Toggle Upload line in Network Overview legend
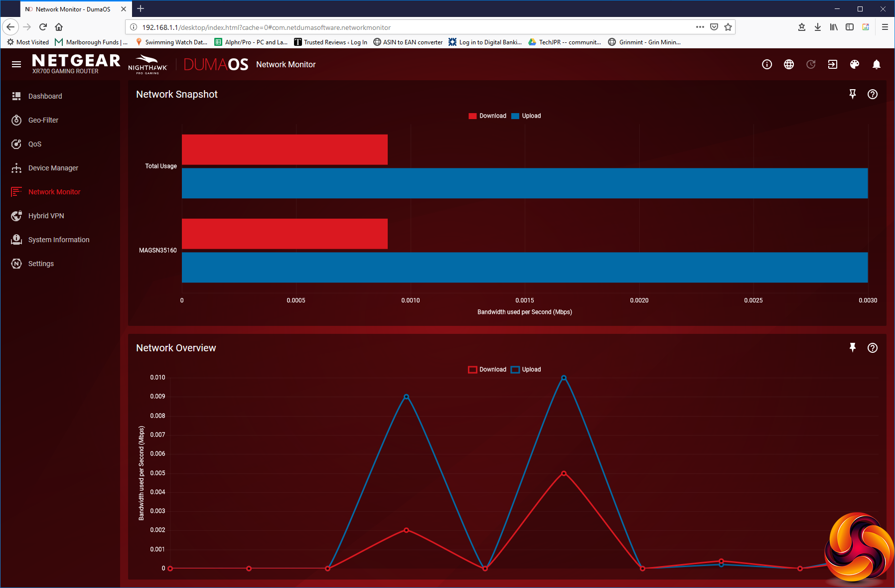This screenshot has width=895, height=588. pos(526,369)
